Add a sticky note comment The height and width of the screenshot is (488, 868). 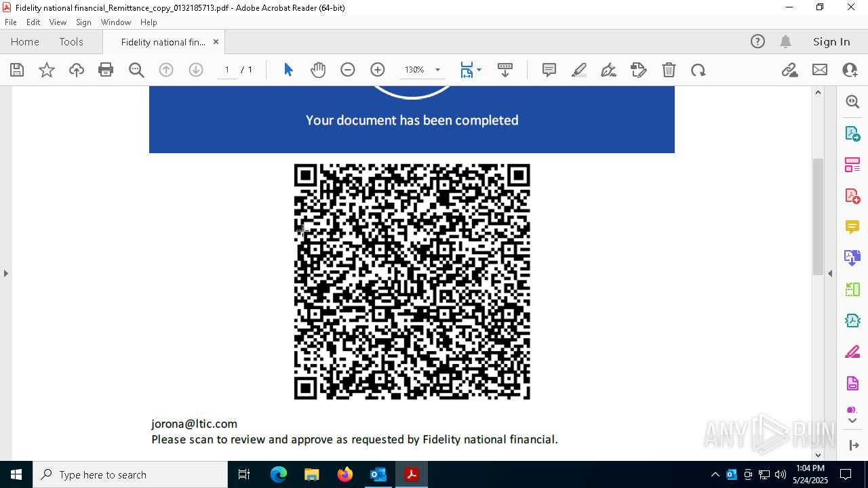pyautogui.click(x=549, y=70)
